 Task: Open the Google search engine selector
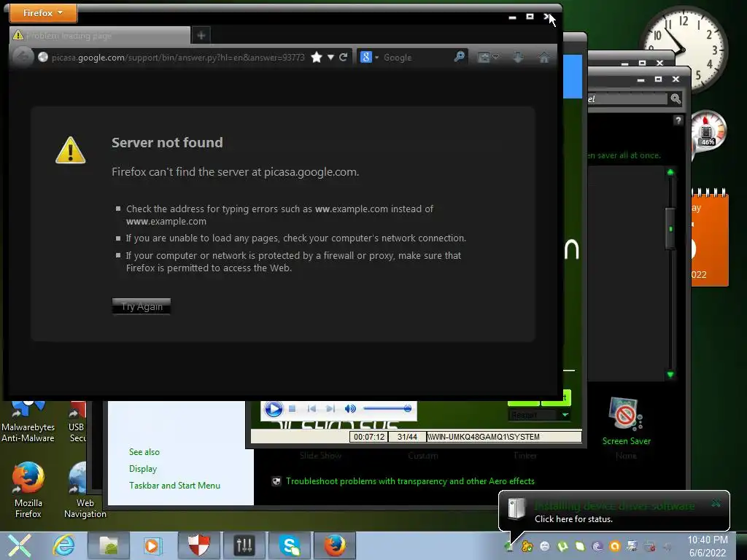coord(369,57)
